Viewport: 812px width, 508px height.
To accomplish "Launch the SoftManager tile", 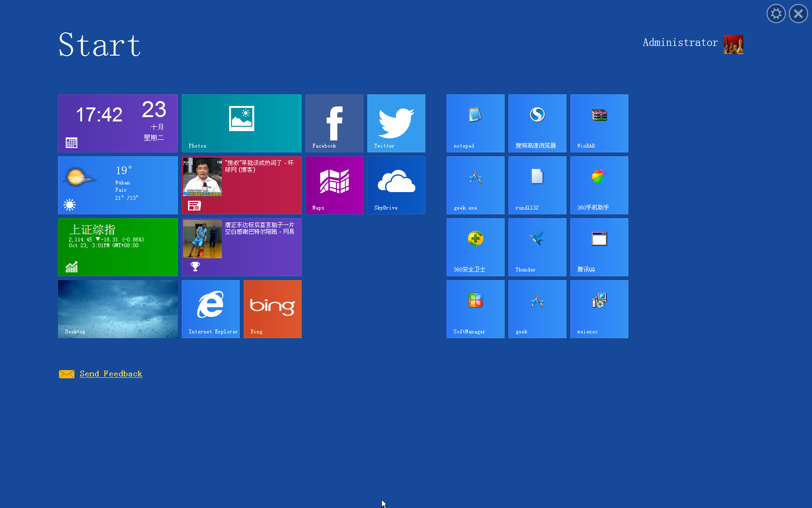I will click(476, 309).
